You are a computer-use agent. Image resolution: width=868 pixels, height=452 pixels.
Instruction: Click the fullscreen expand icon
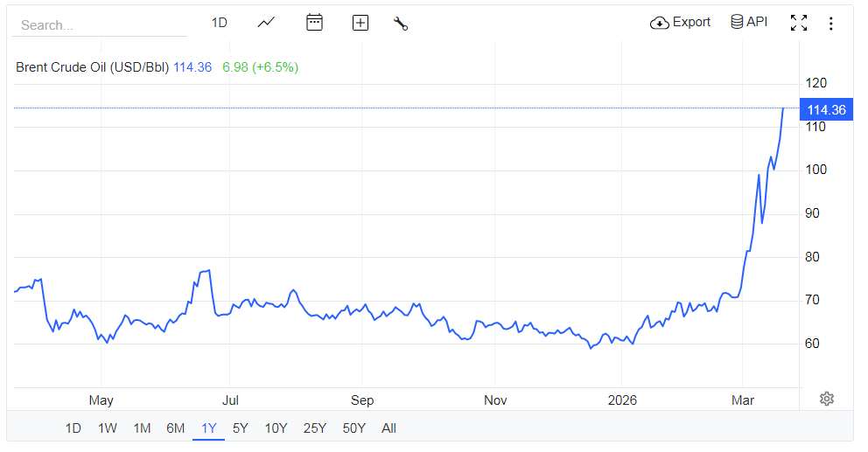(798, 24)
